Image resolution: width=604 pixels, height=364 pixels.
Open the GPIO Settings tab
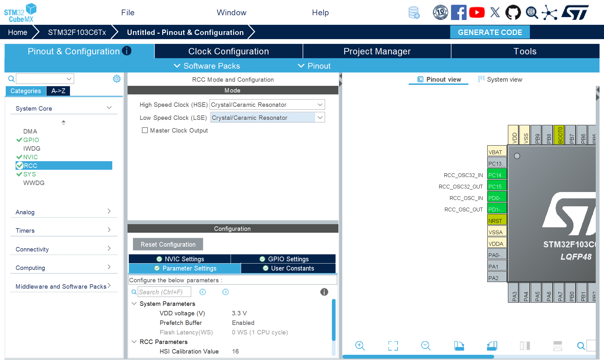tap(283, 259)
